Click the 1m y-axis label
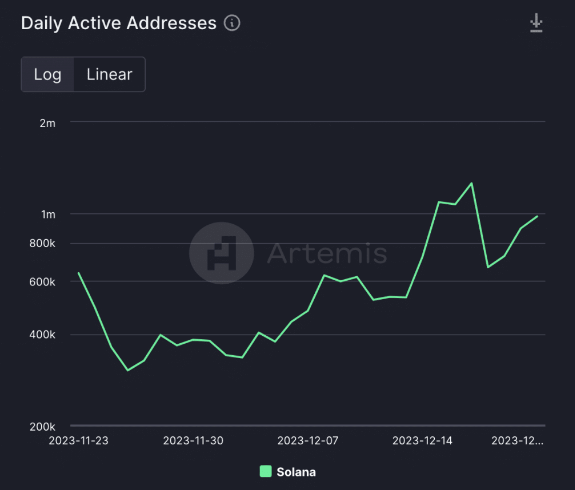575x490 pixels. (x=48, y=215)
